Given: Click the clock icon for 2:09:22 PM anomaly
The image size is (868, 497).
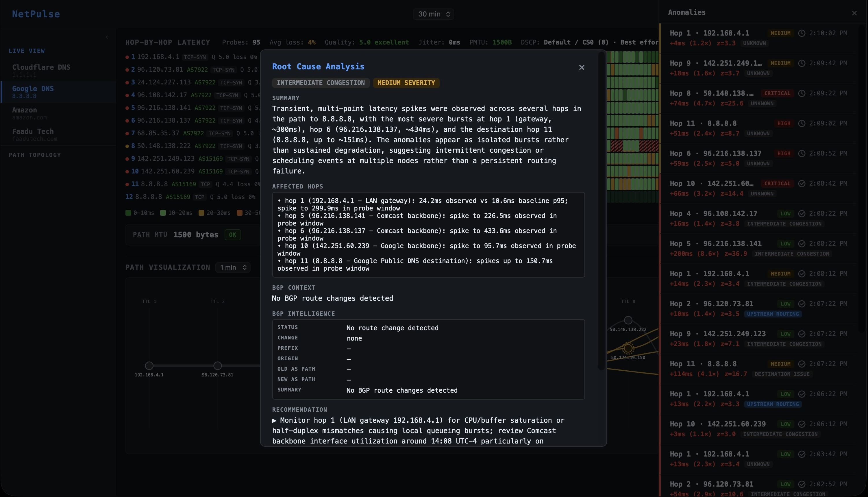Looking at the screenshot, I should tap(802, 93).
